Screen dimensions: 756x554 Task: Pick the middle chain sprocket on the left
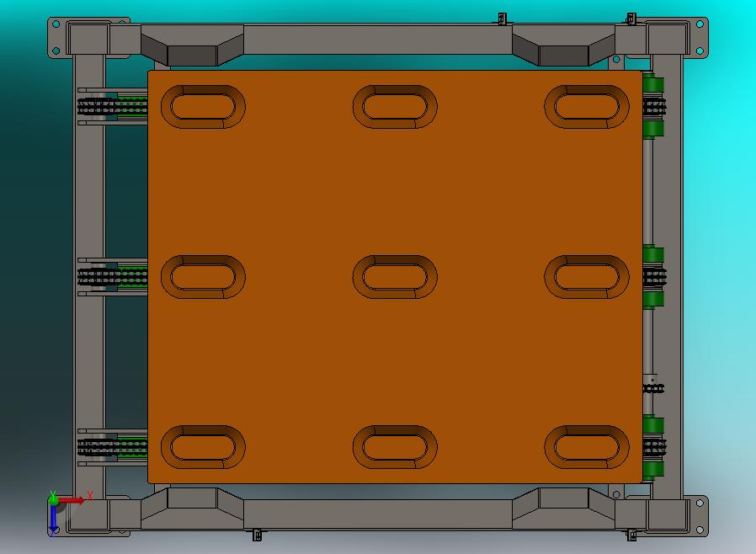(x=97, y=277)
